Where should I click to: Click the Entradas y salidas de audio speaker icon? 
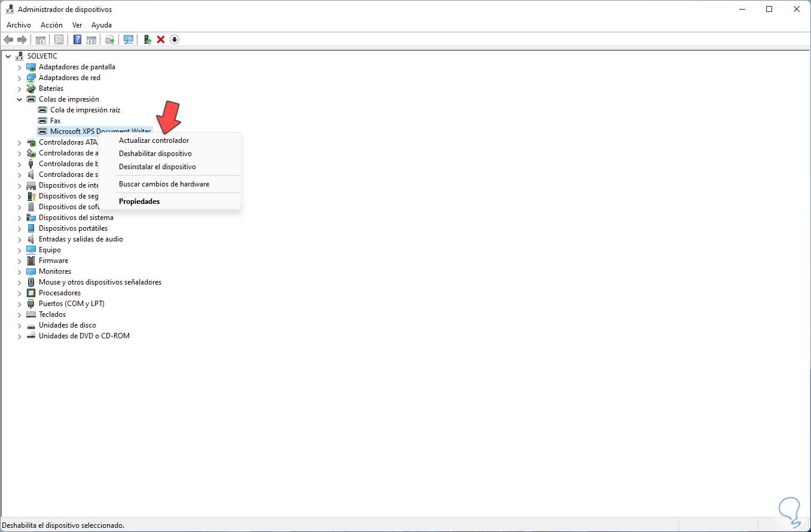click(x=31, y=239)
